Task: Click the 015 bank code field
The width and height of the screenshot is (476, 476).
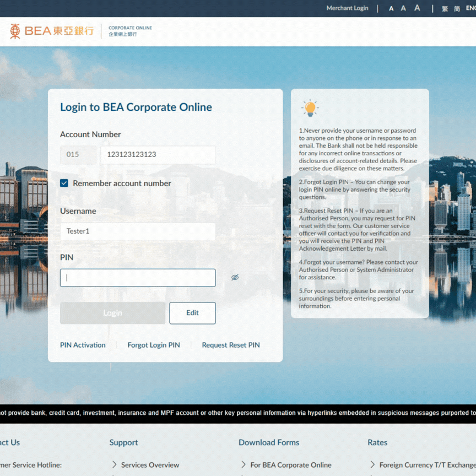Action: pyautogui.click(x=78, y=155)
